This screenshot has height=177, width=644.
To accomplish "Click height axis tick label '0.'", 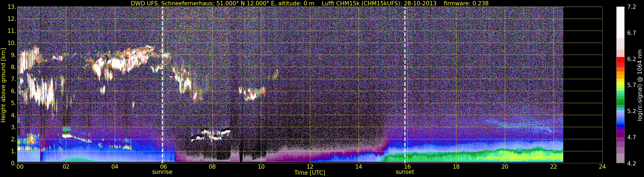I will (13, 163).
